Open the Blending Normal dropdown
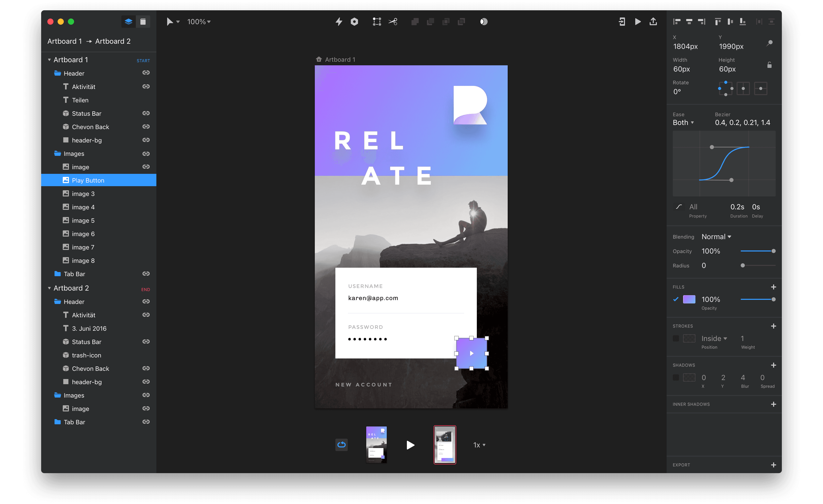This screenshot has height=504, width=823. coord(716,237)
